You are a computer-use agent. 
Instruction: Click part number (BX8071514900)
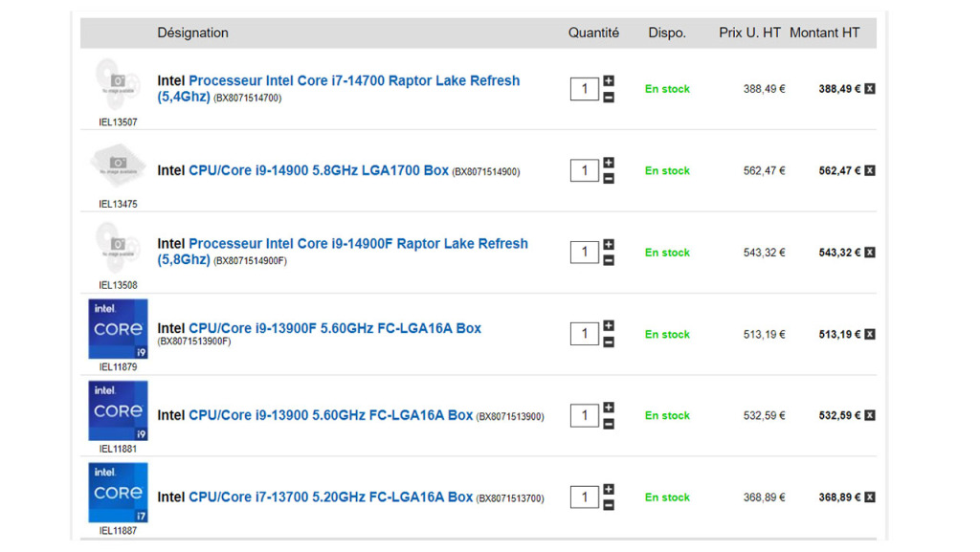point(485,172)
